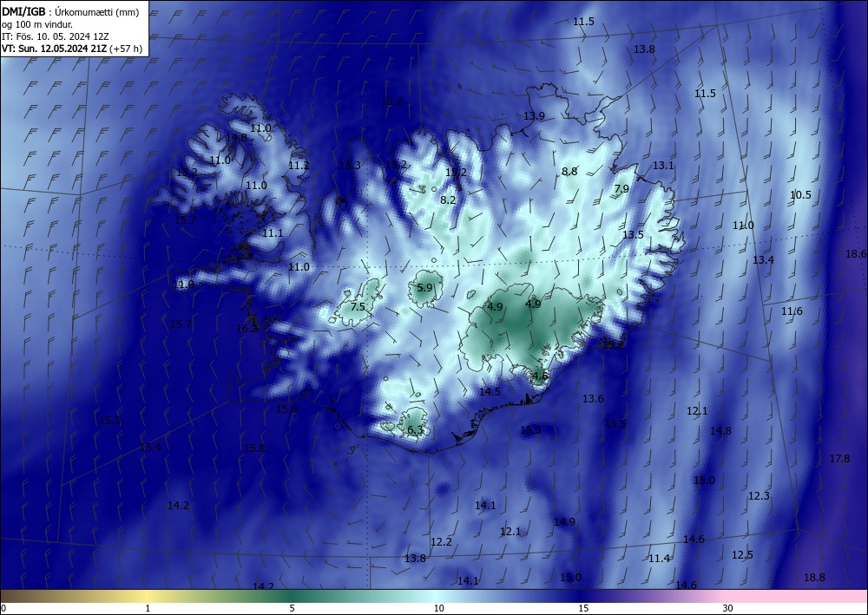Screen dimensions: 868x615
Task: Click the 14.5 value south of Vatnajökull
Action: [x=490, y=391]
